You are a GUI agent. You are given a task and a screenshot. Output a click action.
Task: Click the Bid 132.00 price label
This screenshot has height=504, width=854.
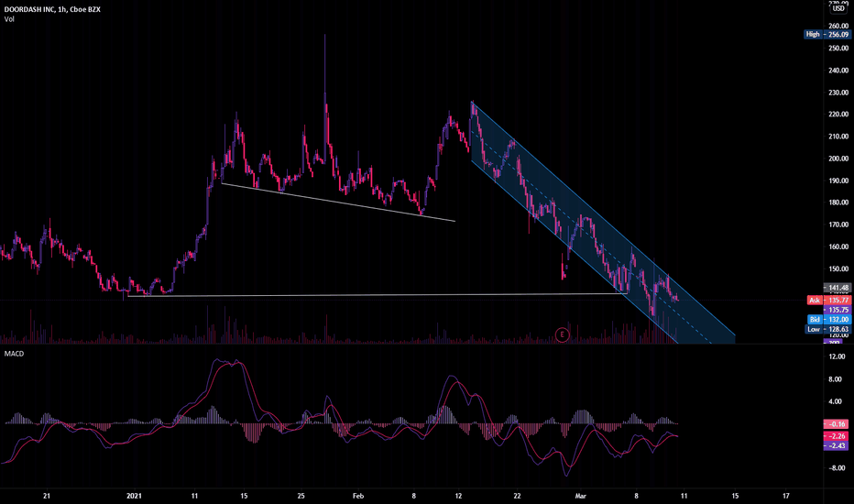point(828,319)
